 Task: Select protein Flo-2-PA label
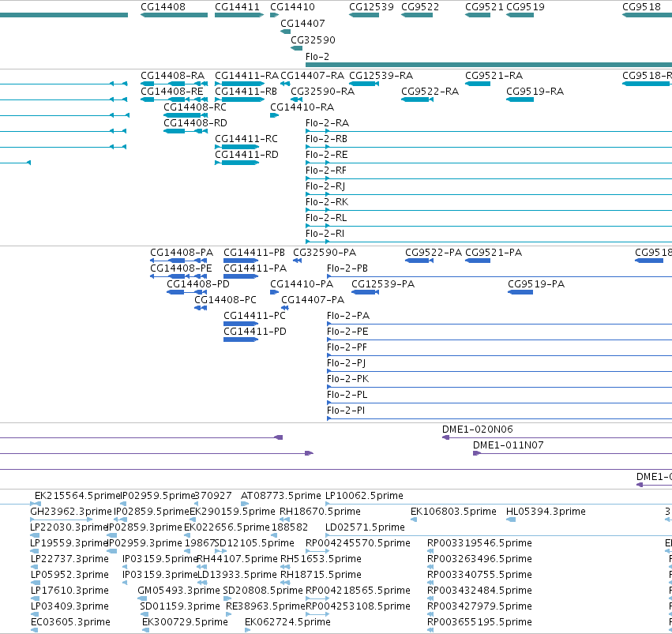[x=348, y=316]
